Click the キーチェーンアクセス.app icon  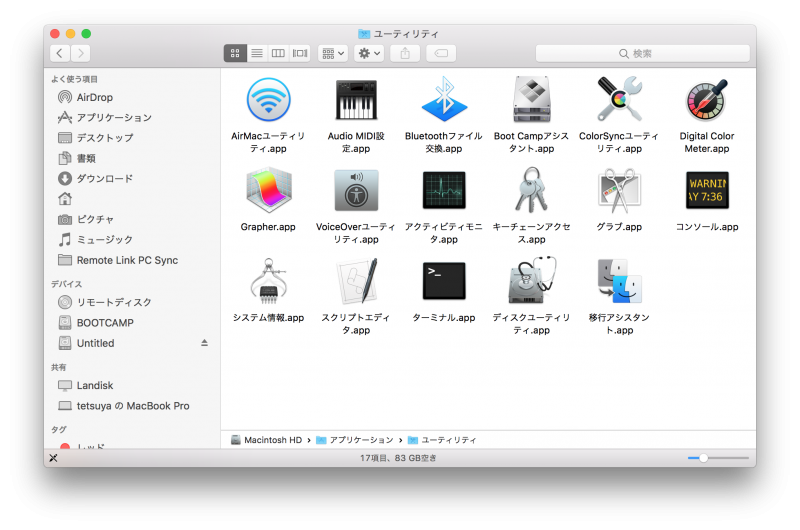531,190
